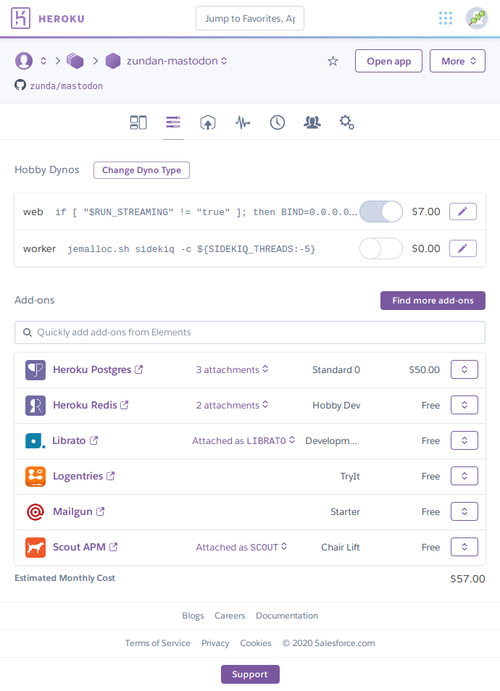500x691 pixels.
Task: Open the apps grid launcher icon
Action: tap(445, 18)
